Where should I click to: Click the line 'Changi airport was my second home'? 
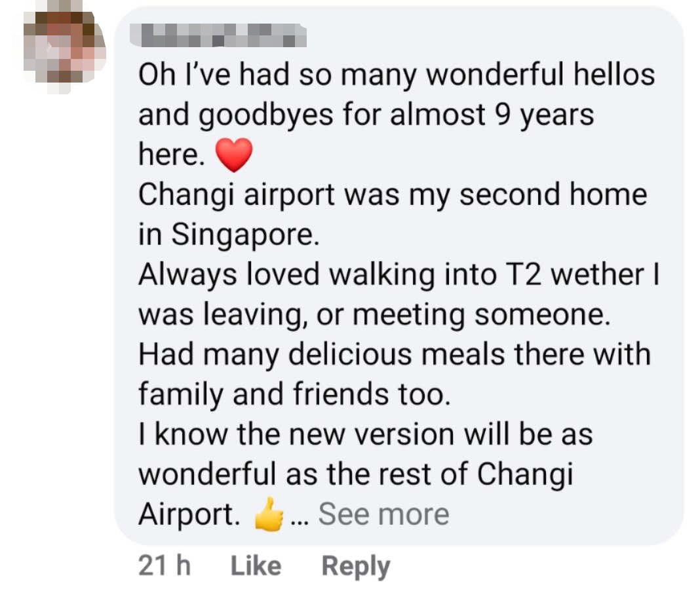pos(392,195)
